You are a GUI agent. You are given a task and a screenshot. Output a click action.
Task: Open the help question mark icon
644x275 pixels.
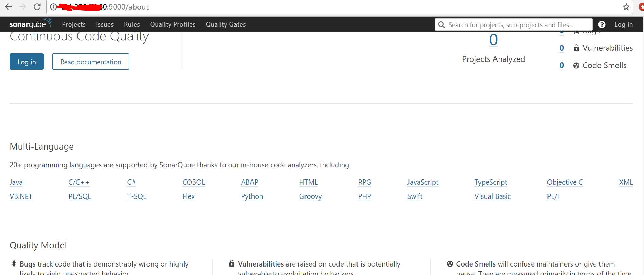pos(602,24)
